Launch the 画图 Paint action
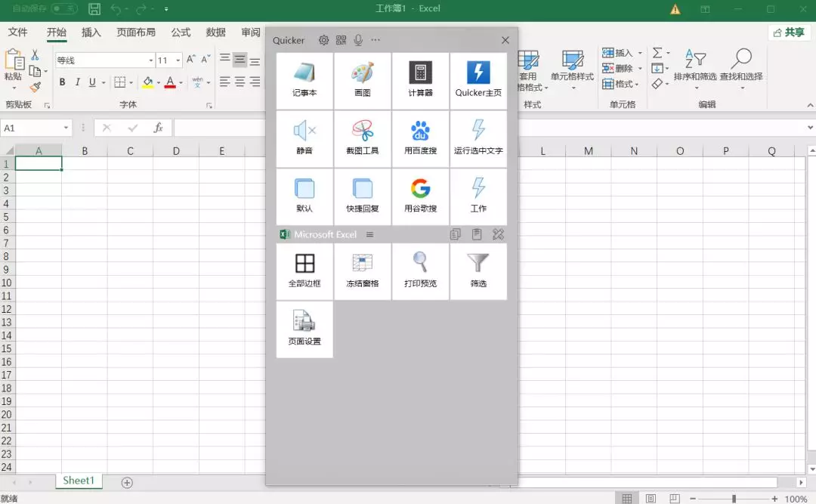Screen dimensions: 816x504 pos(362,81)
